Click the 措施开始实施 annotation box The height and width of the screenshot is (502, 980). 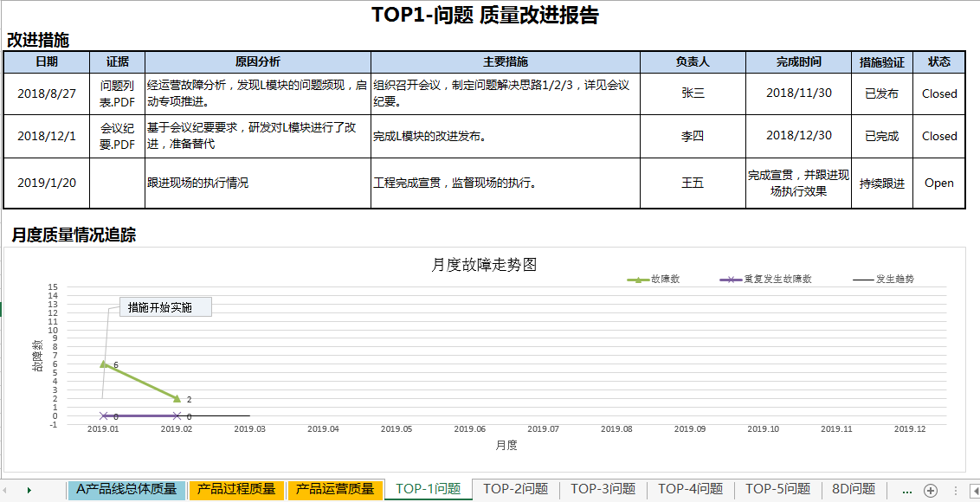point(164,307)
